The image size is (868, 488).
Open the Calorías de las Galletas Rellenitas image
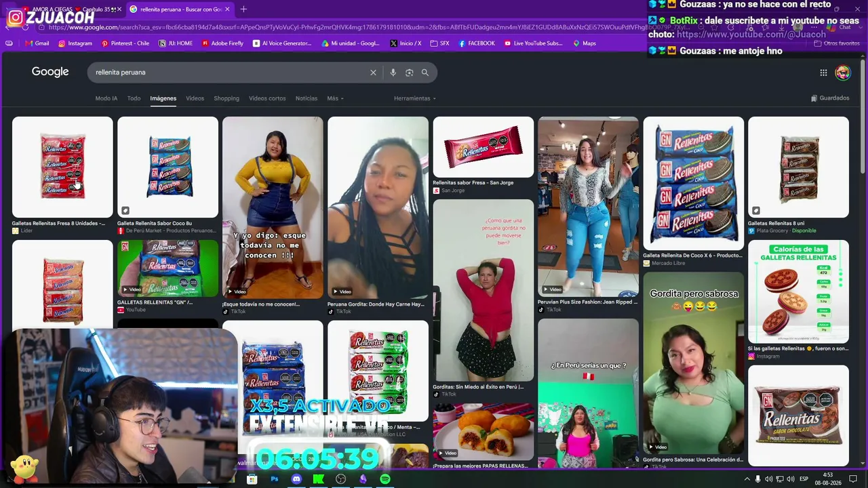click(798, 292)
